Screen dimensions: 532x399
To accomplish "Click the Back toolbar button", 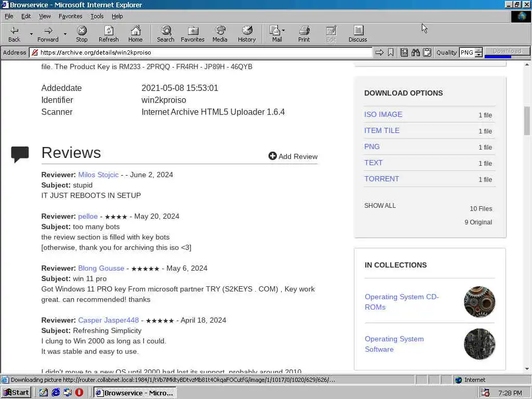I will tap(14, 34).
